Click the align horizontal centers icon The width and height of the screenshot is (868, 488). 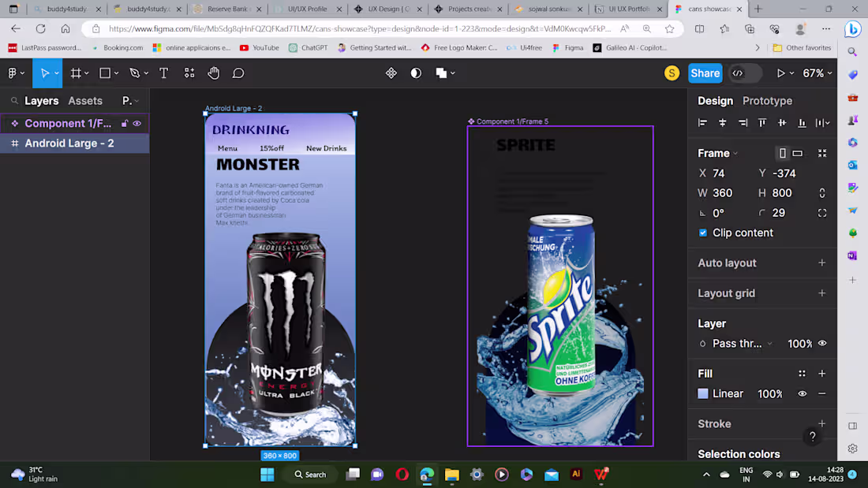(x=722, y=122)
